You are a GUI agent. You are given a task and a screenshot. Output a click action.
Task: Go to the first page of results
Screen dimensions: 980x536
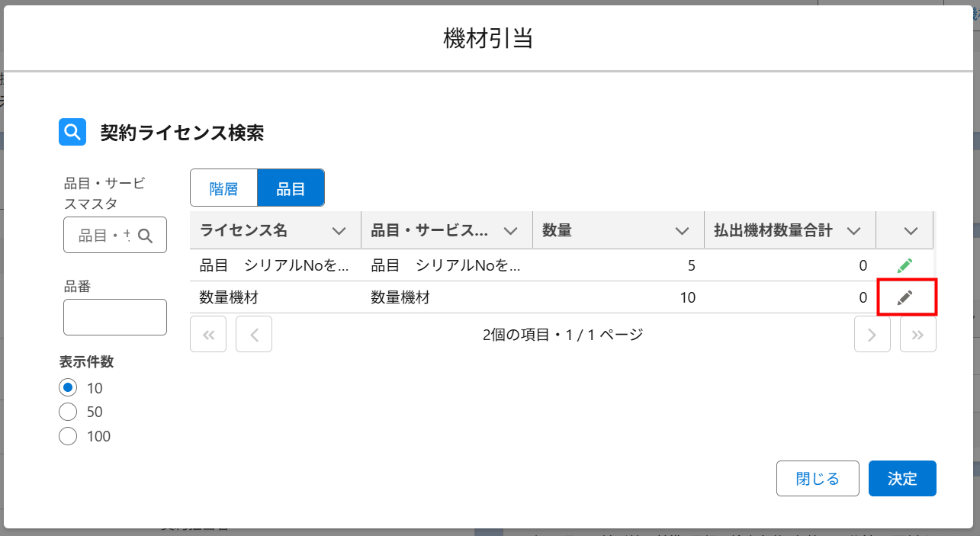click(208, 334)
